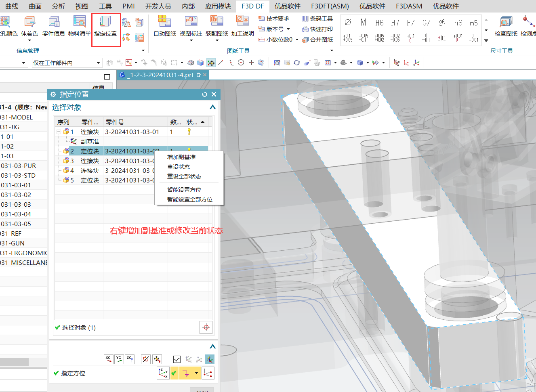The width and height of the screenshot is (536, 392).
Task: Apply the H7 tolerance fit
Action: click(x=395, y=23)
